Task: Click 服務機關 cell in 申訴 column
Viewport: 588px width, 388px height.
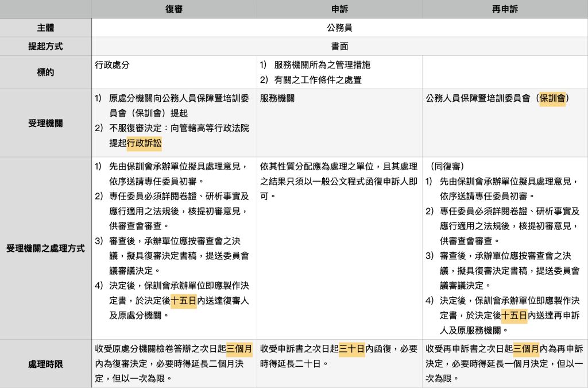Action: [277, 98]
